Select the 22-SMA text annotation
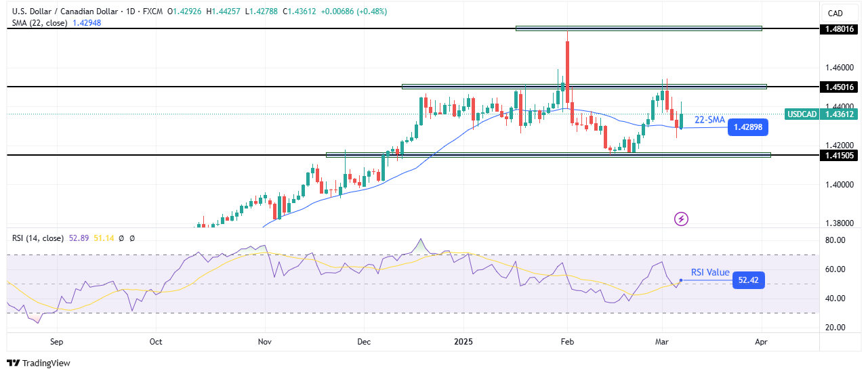This screenshot has width=868, height=375. [x=709, y=120]
